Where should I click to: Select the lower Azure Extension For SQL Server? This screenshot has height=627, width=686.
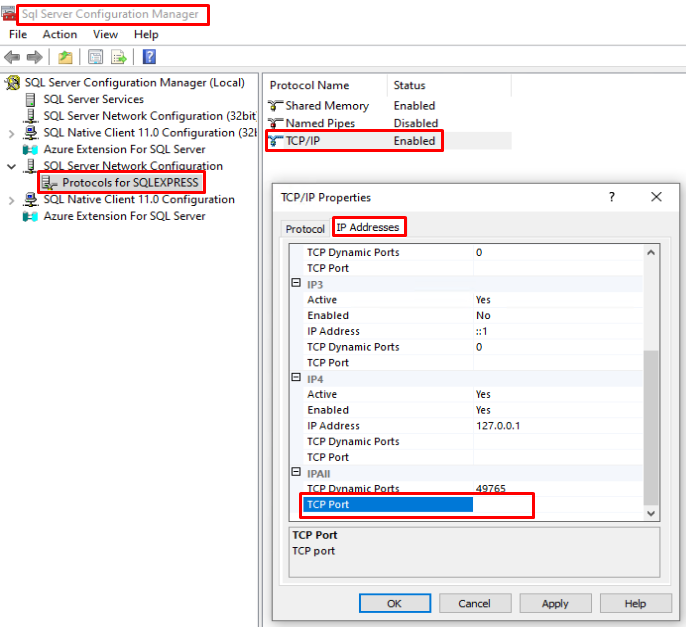124,216
